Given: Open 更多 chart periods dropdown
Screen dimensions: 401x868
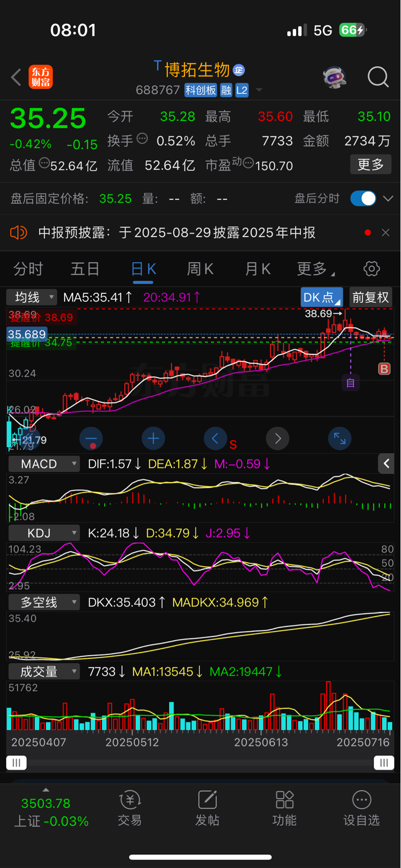Looking at the screenshot, I should click(315, 269).
